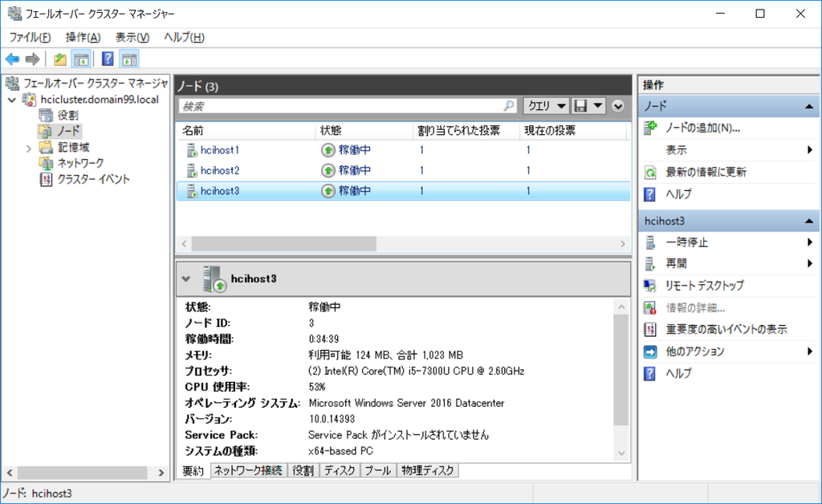Click 重要度の高いイベントの表示 action

coord(726,330)
